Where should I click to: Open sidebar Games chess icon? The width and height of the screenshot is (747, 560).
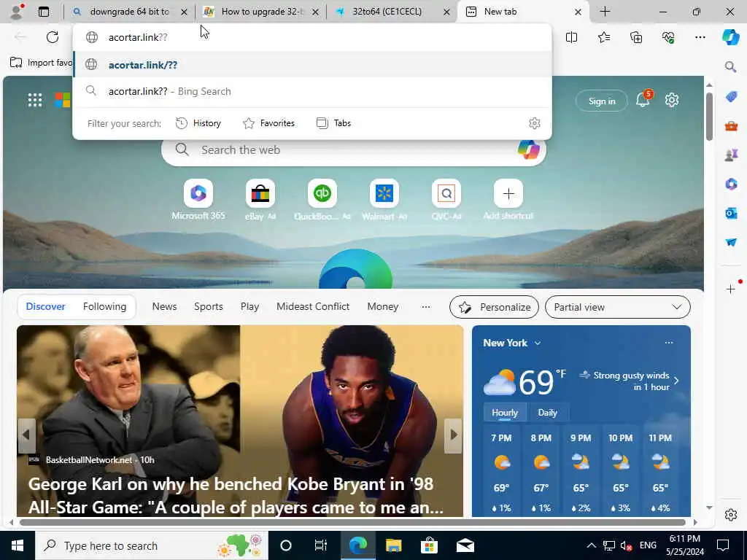click(x=731, y=155)
